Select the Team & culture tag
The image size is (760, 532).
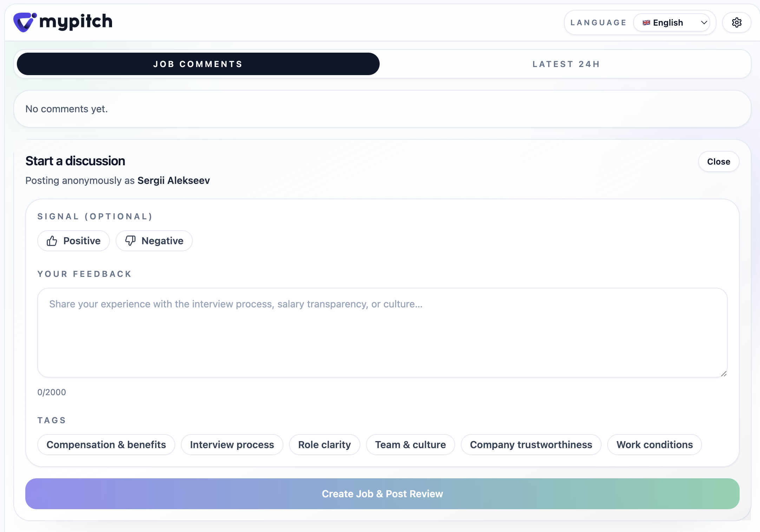pyautogui.click(x=410, y=445)
